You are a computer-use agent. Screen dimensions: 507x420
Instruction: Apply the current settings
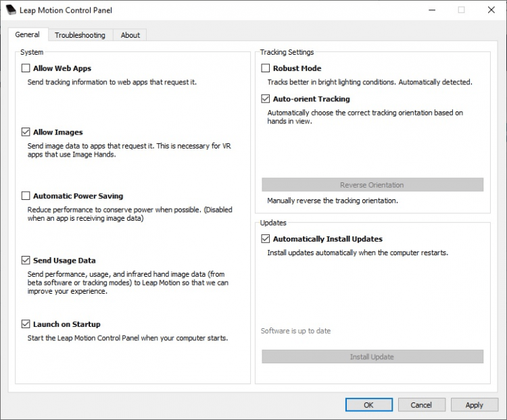[474, 404]
